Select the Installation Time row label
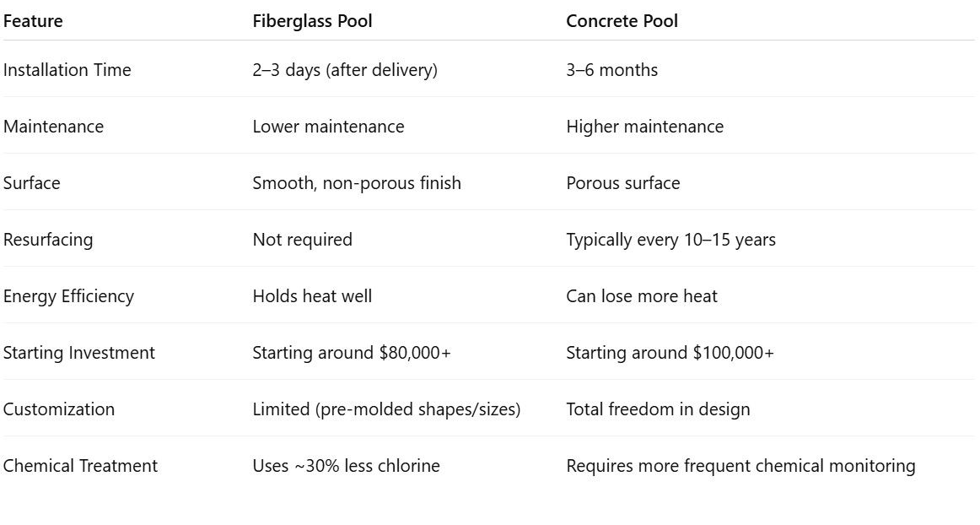 pyautogui.click(x=67, y=70)
